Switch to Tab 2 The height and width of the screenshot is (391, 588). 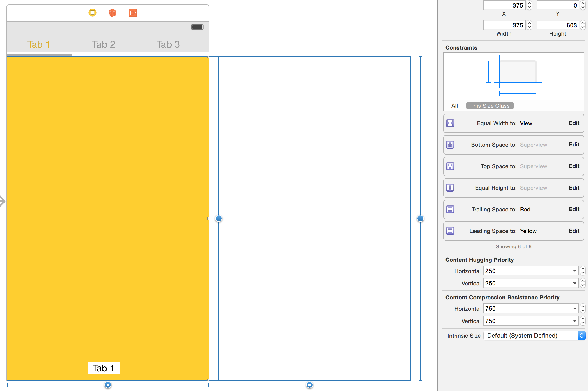click(x=104, y=44)
